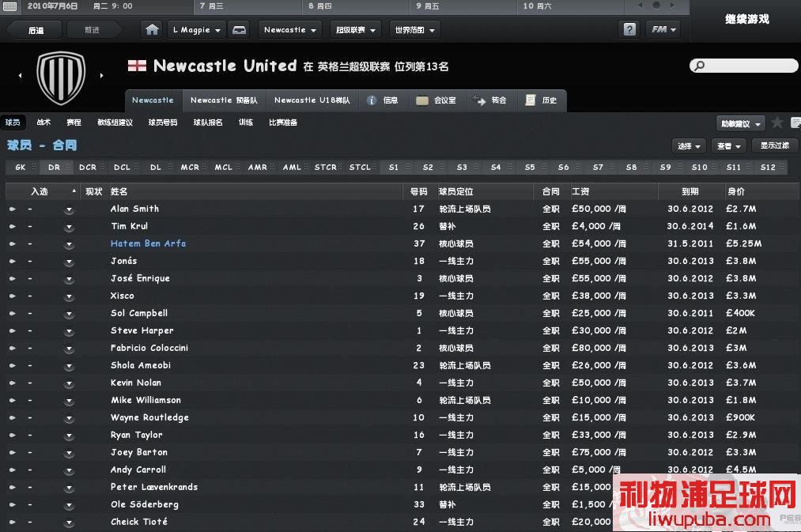Click the 后退 back button
This screenshot has width=801, height=532.
pos(36,30)
